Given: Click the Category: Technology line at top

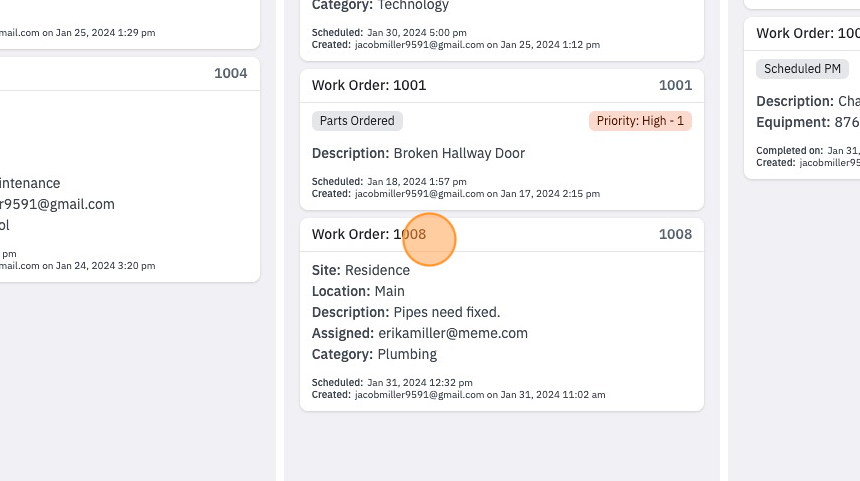Looking at the screenshot, I should pos(380,5).
